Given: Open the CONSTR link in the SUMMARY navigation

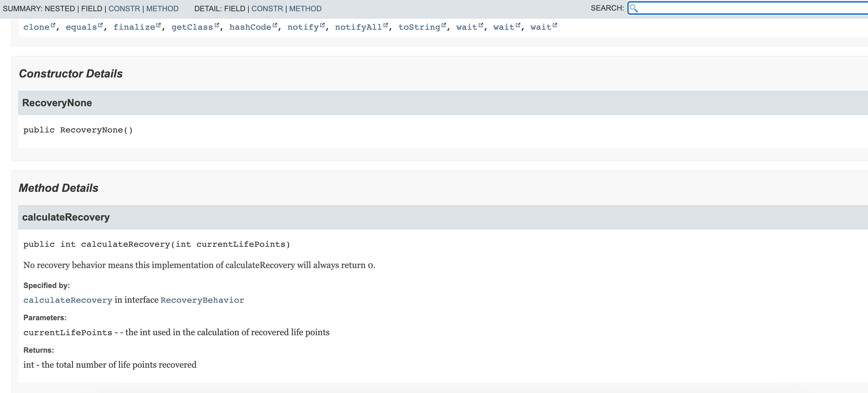Looking at the screenshot, I should (124, 8).
